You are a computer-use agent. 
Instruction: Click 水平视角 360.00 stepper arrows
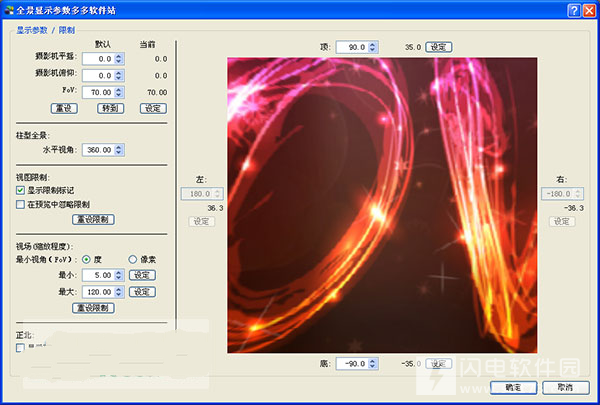click(x=119, y=150)
